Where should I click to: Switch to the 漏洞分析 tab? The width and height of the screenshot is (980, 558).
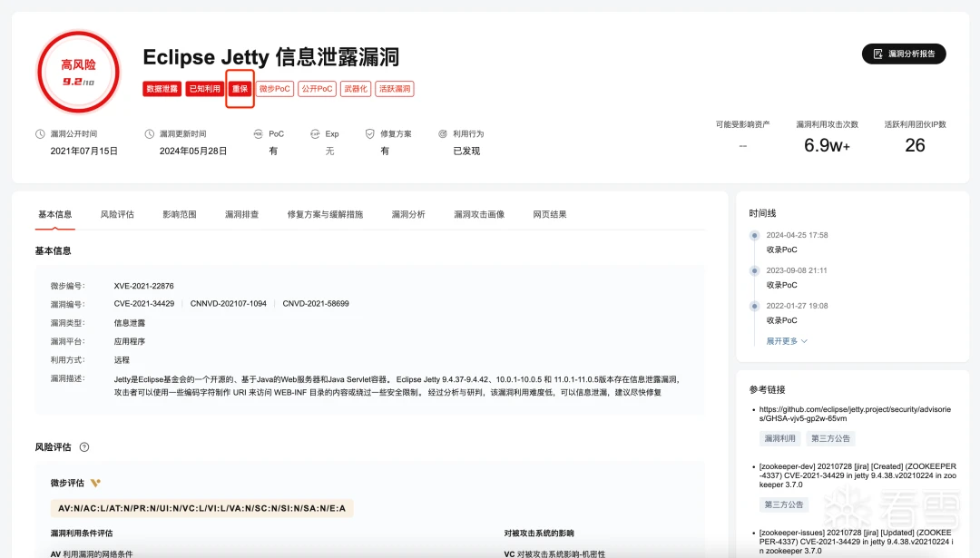point(408,214)
